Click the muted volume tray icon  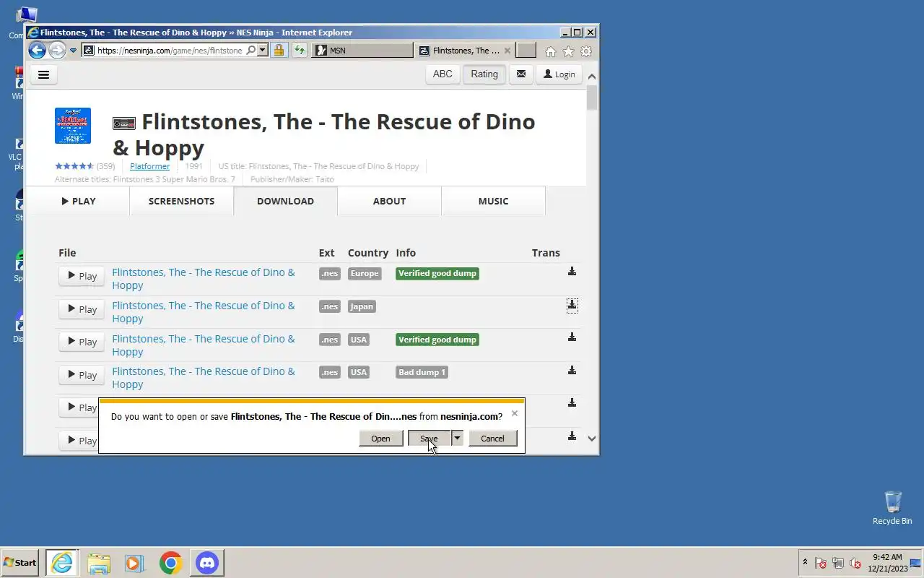855,564
